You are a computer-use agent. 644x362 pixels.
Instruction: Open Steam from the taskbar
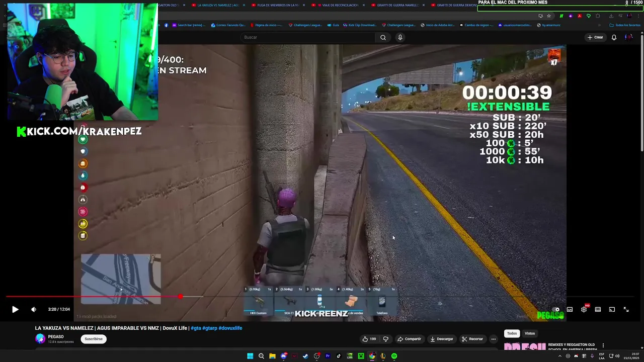305,356
